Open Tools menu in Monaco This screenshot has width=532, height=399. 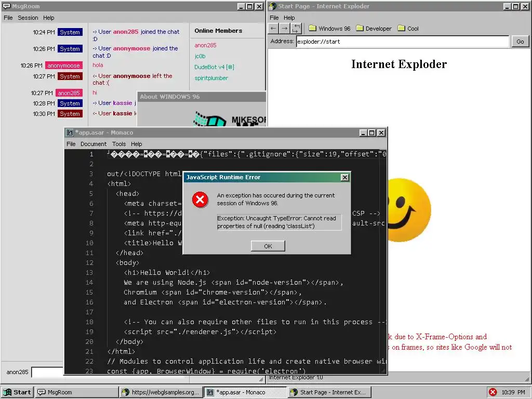[x=119, y=144]
